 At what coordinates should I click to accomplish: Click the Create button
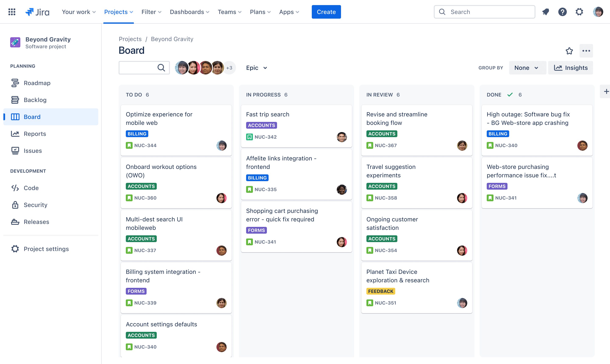[x=326, y=12]
